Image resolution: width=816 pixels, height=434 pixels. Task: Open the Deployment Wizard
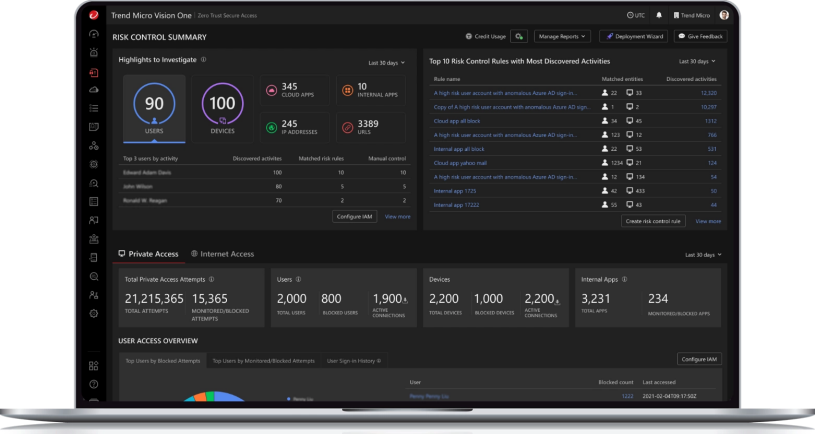click(x=634, y=36)
